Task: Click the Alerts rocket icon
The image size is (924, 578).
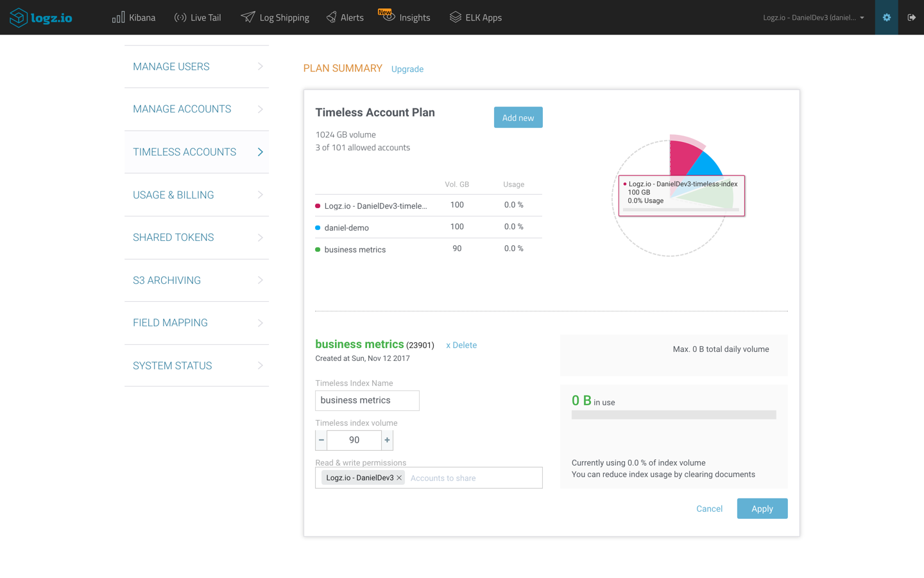Action: point(331,17)
